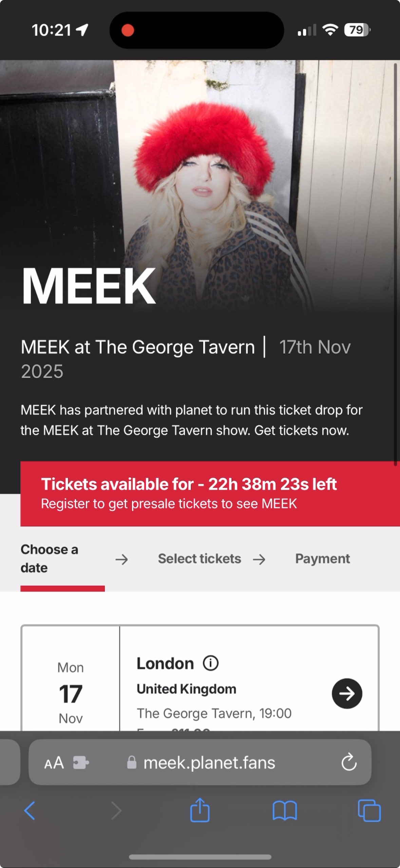Switch to the Select tickets step
This screenshot has width=400, height=868.
199,559
